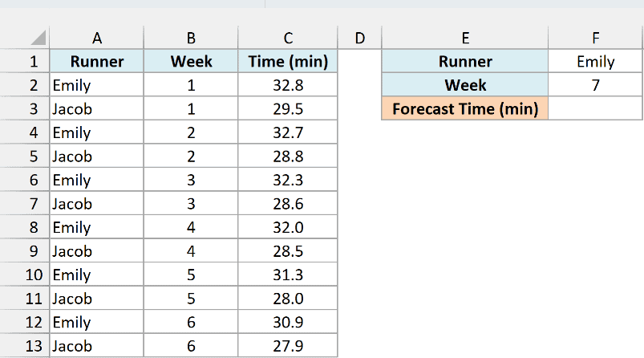The image size is (644, 358).
Task: Select row 2 header
Action: [x=25, y=85]
